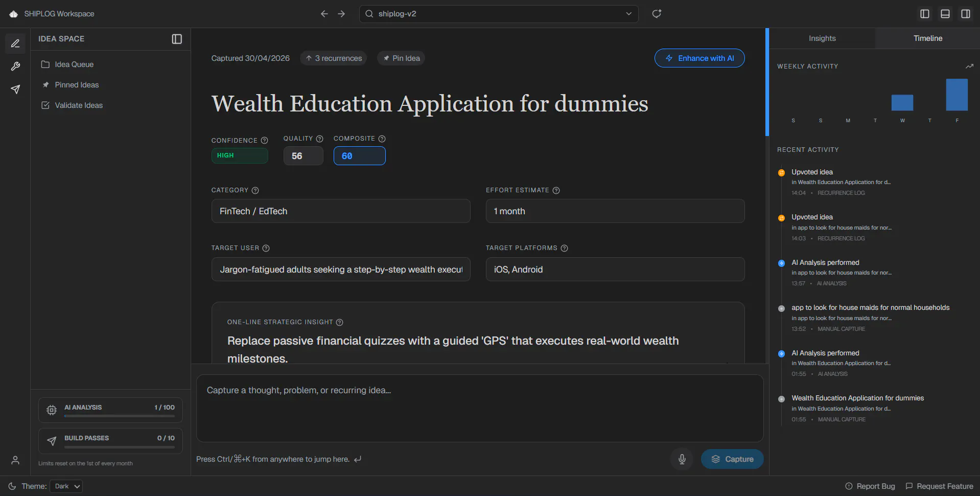The height and width of the screenshot is (496, 980).
Task: Click the weekly activity trend icon
Action: (969, 66)
